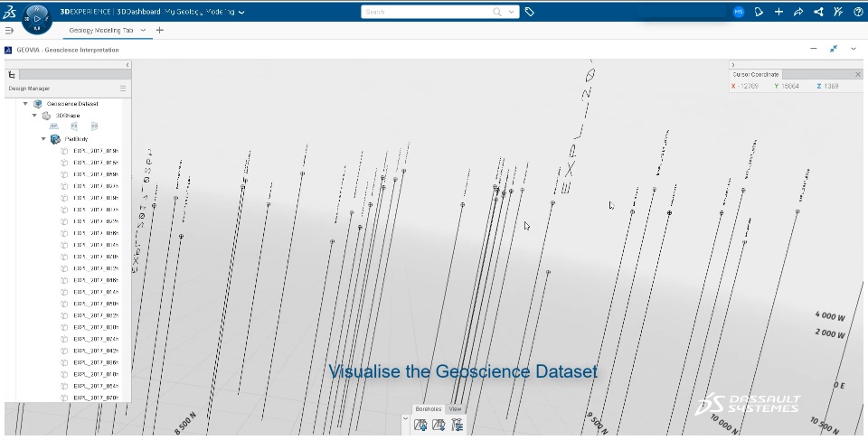868x440 pixels.
Task: Open the Borehole display settings icon
Action: coord(458,425)
